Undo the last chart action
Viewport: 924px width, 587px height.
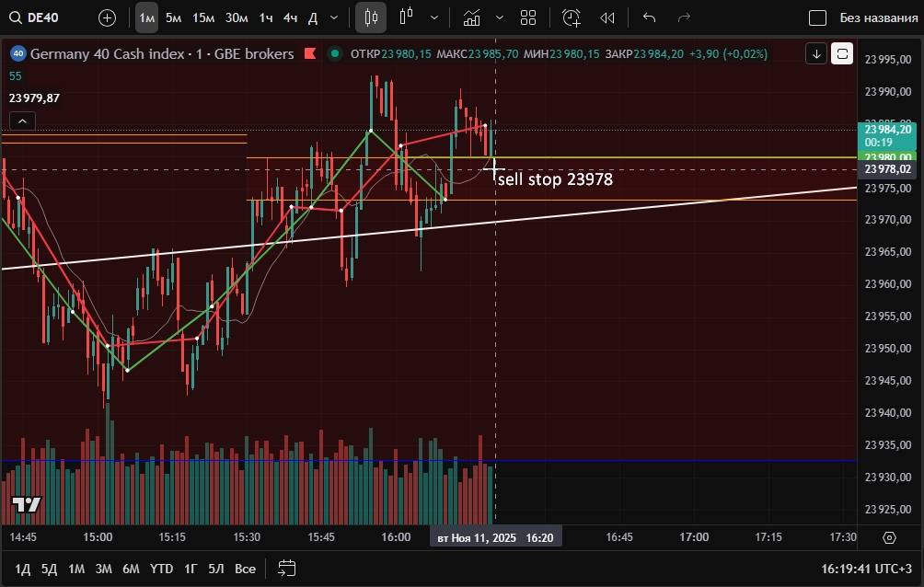click(649, 17)
